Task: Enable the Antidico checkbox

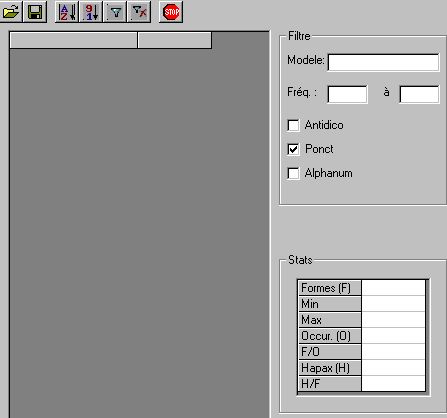Action: click(293, 125)
